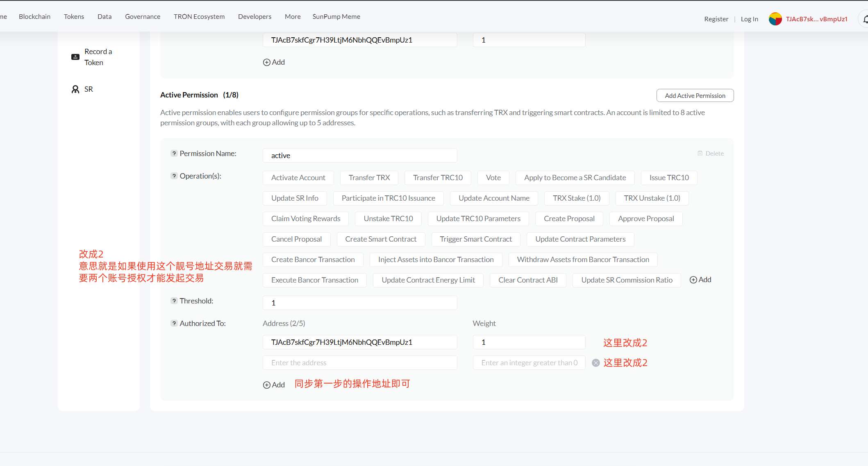Click the Log In link

749,19
